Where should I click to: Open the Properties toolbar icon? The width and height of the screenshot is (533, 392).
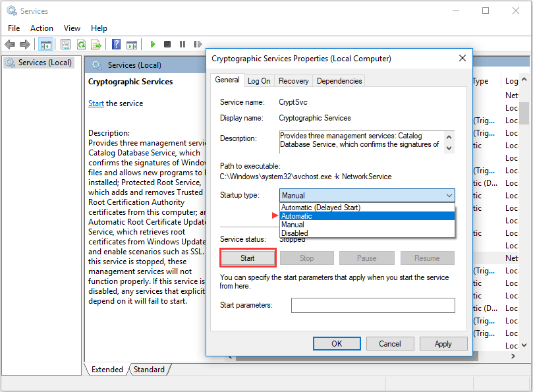tap(65, 44)
